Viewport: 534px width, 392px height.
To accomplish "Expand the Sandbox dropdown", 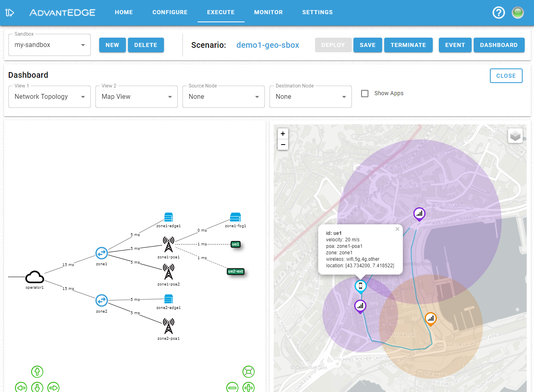I will click(x=49, y=45).
